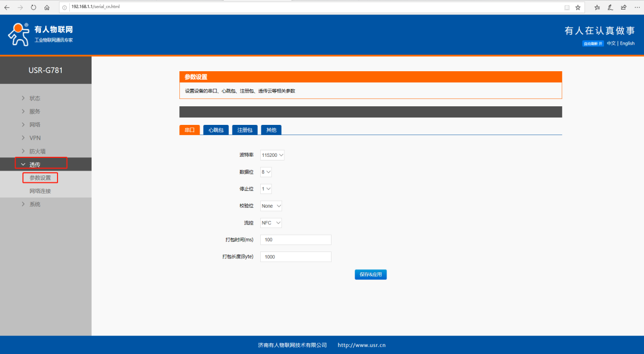Open reading view icon in address bar
644x354 pixels.
(567, 7)
